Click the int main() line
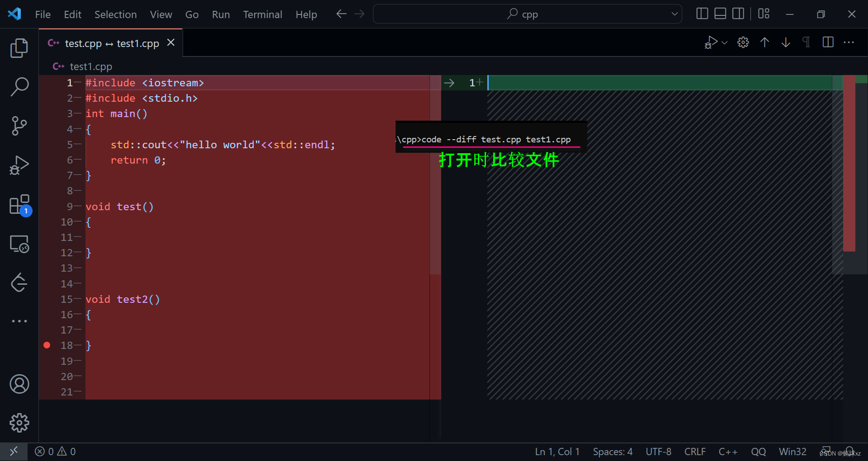This screenshot has height=461, width=868. [x=117, y=114]
